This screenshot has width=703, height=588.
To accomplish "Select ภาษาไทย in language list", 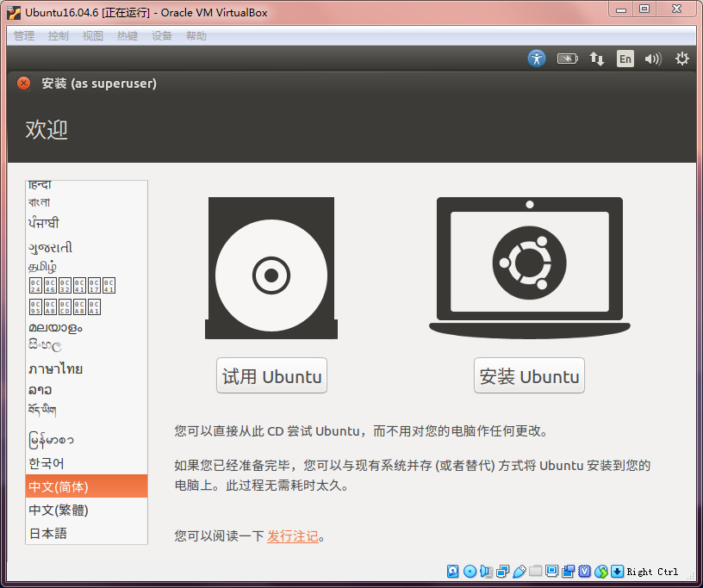I will [x=86, y=368].
